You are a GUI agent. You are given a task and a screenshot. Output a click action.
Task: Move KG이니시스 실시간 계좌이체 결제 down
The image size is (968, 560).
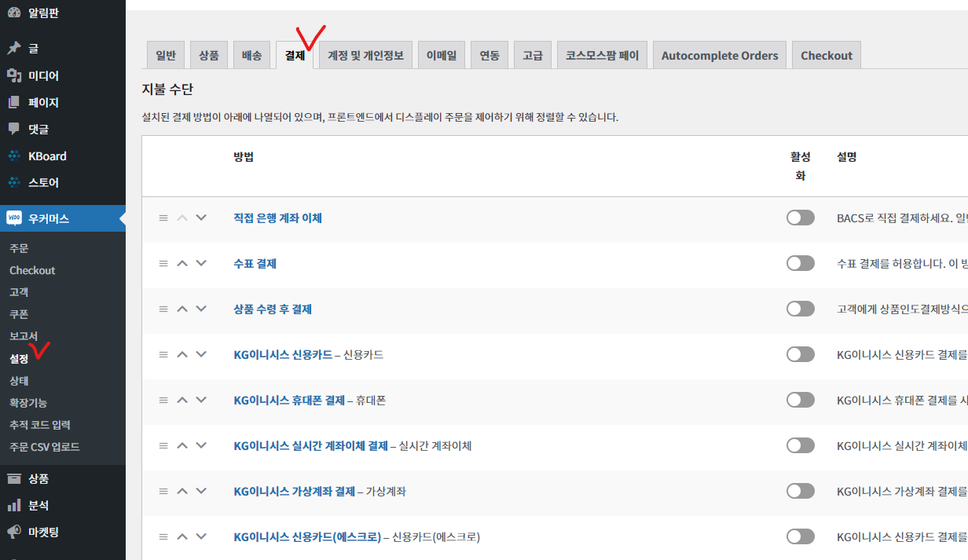coord(201,445)
